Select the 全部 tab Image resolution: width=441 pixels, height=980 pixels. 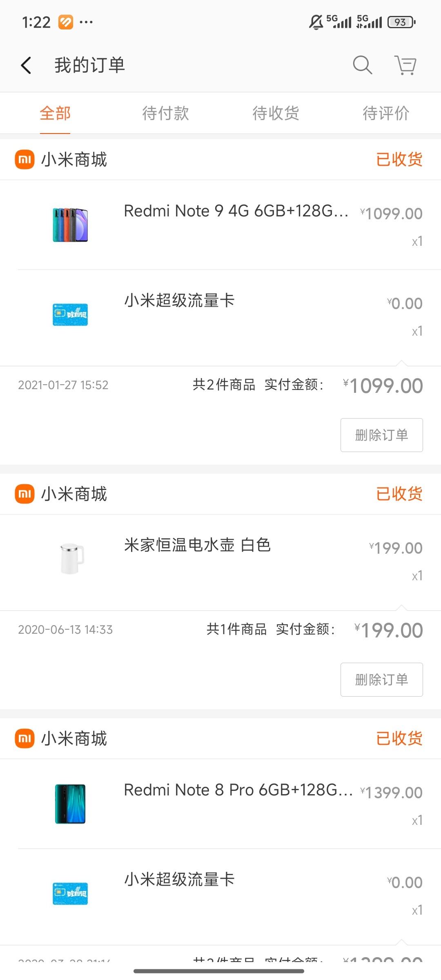(55, 113)
